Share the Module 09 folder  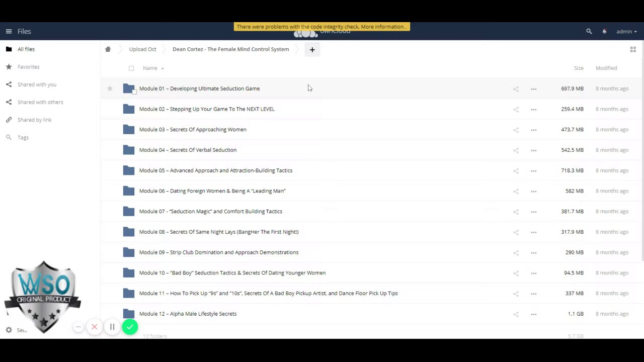coord(516,253)
